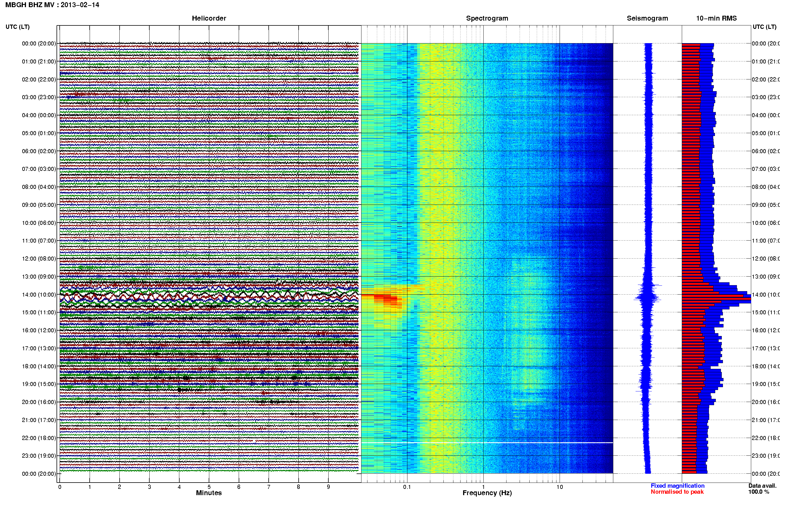Click the 'Data avail.' label

[762, 486]
